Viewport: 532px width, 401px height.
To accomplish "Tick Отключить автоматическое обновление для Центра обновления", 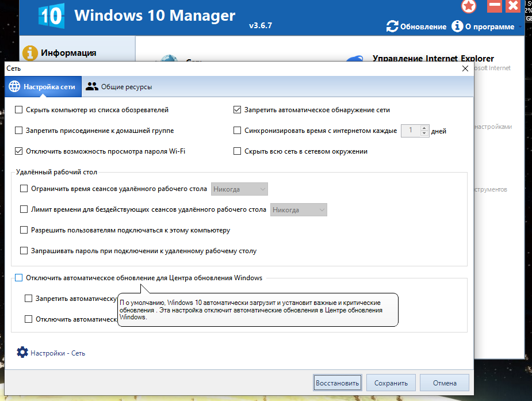I will 20,278.
